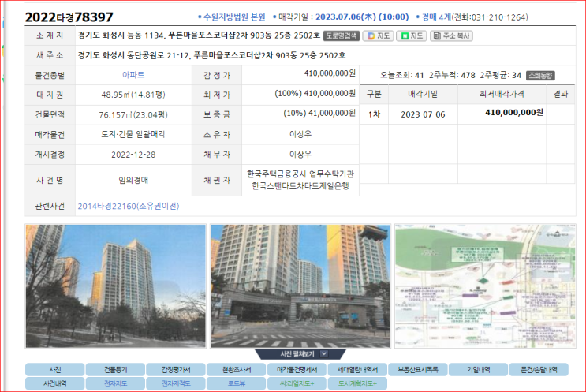Open the 전자지도 link button
This screenshot has width=586, height=392.
coord(115,383)
